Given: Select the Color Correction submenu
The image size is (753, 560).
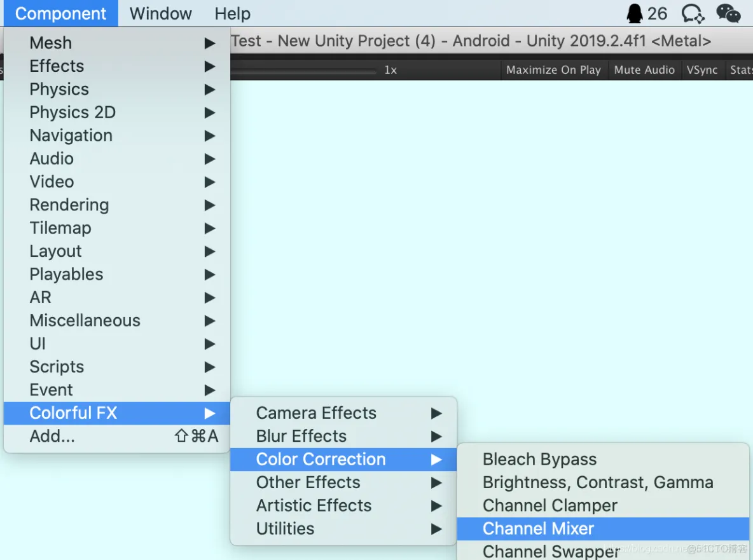Looking at the screenshot, I should pyautogui.click(x=343, y=459).
